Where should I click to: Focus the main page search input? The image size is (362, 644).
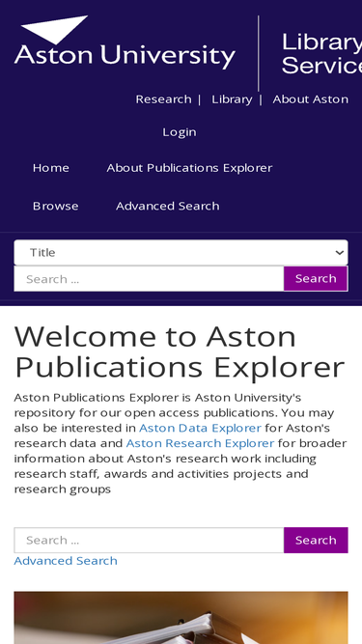pyautogui.click(x=149, y=540)
